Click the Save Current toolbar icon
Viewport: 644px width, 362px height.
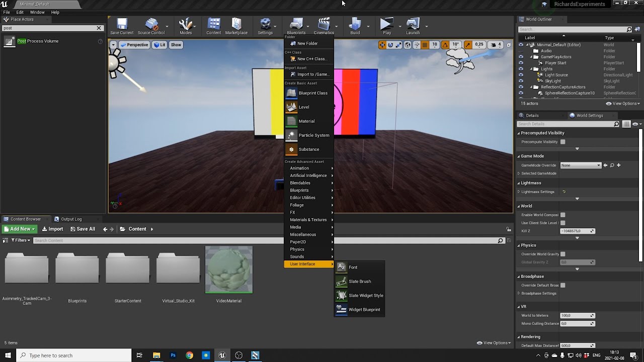(x=122, y=26)
